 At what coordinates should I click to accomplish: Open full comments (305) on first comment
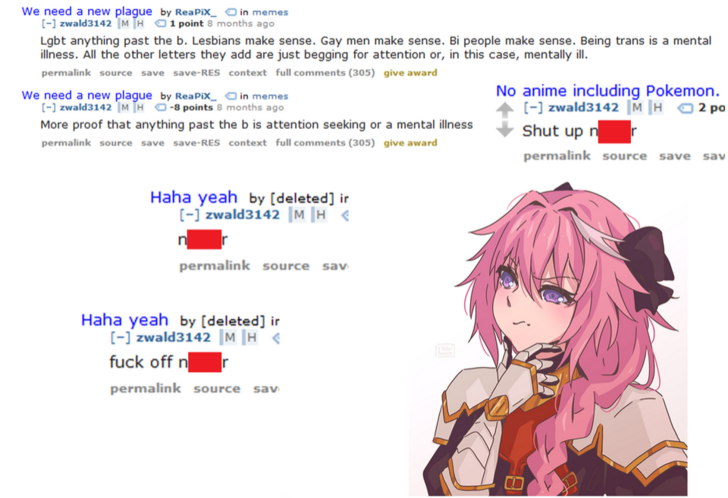pyautogui.click(x=325, y=73)
